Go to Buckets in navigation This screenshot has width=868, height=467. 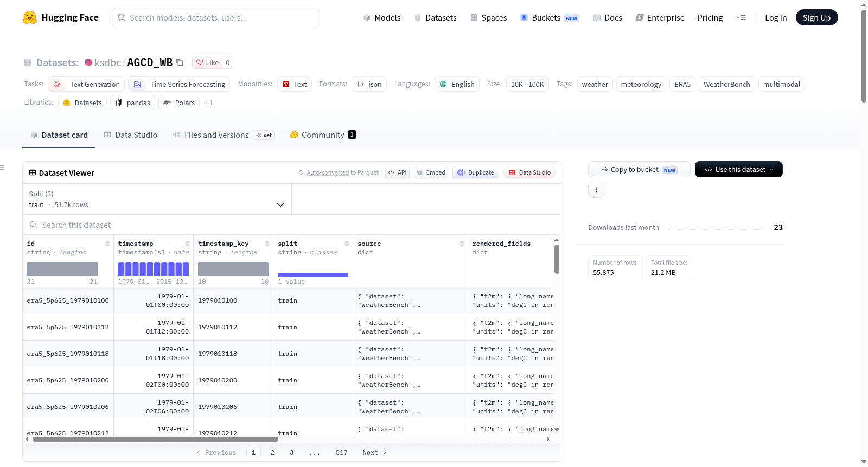(x=550, y=17)
